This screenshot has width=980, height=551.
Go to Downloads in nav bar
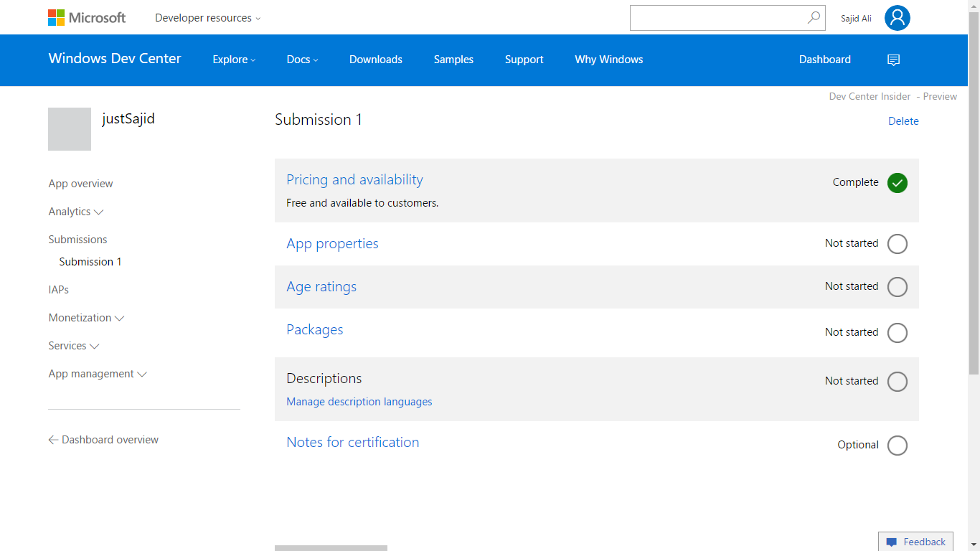point(376,60)
